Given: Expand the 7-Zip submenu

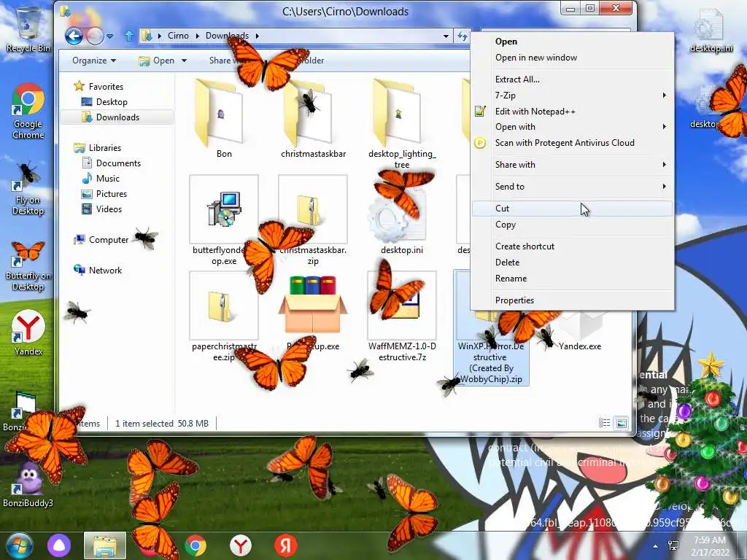Looking at the screenshot, I should click(x=573, y=96).
